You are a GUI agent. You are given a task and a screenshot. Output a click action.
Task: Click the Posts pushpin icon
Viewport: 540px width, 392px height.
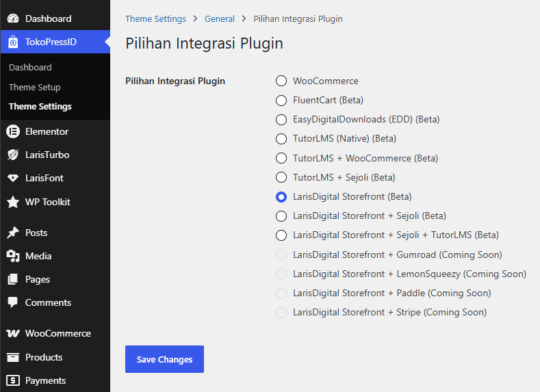click(x=13, y=233)
